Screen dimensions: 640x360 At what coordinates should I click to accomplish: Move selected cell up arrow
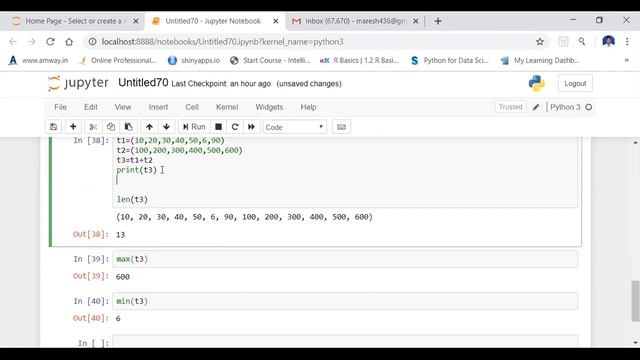point(149,127)
